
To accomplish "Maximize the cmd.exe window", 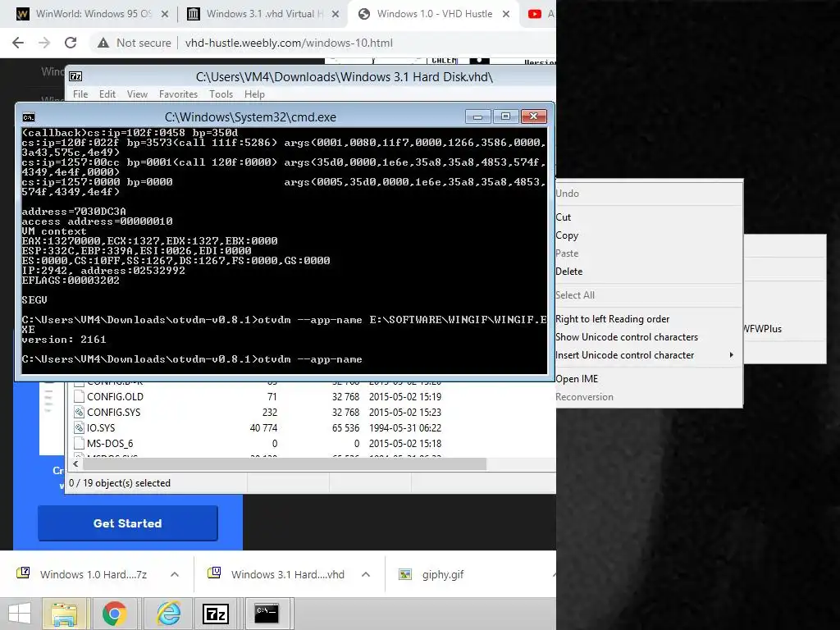I will pyautogui.click(x=505, y=116).
